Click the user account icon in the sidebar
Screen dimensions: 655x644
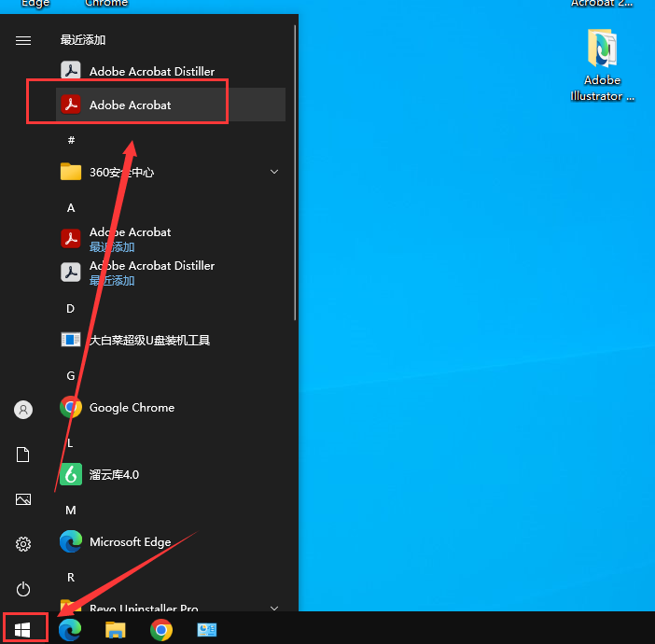coord(23,410)
